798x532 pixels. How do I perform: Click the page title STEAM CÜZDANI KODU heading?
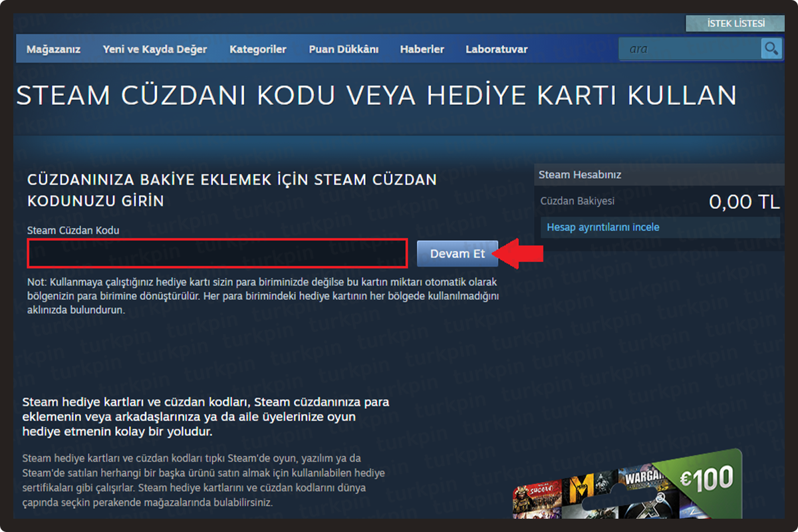pos(376,95)
